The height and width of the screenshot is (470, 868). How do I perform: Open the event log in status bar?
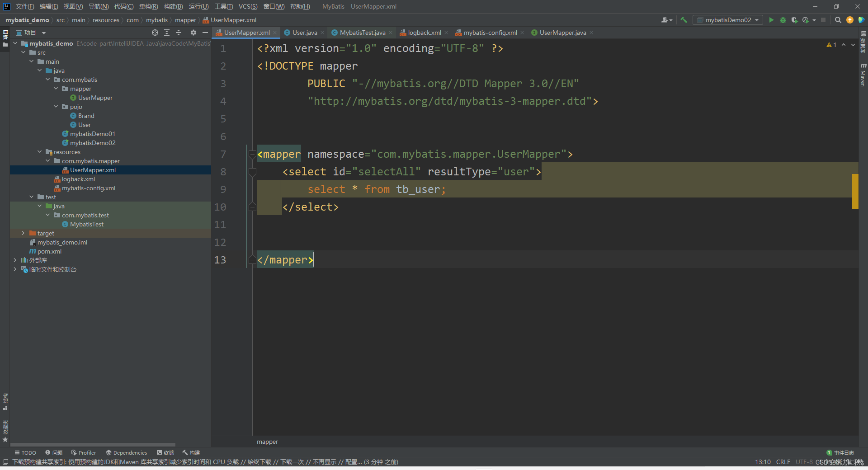pyautogui.click(x=840, y=452)
